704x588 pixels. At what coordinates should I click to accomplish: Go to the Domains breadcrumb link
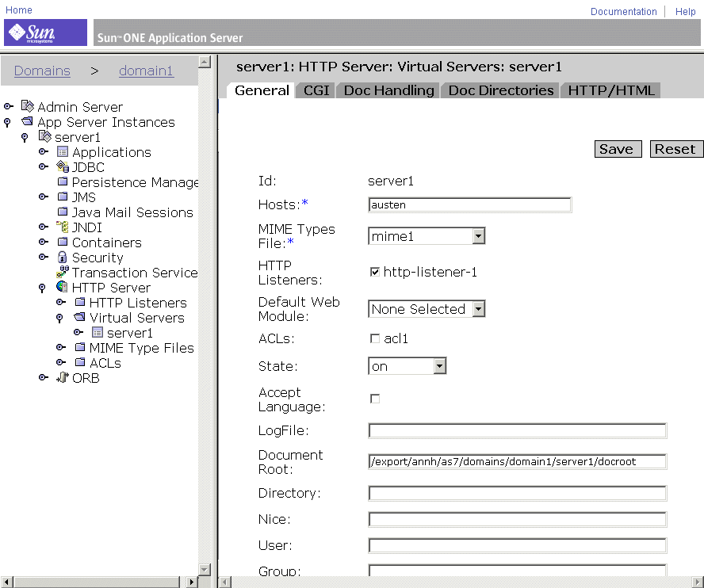(x=42, y=71)
